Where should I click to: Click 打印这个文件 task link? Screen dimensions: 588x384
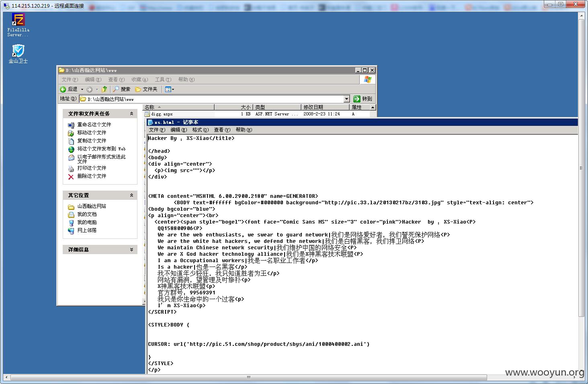92,168
